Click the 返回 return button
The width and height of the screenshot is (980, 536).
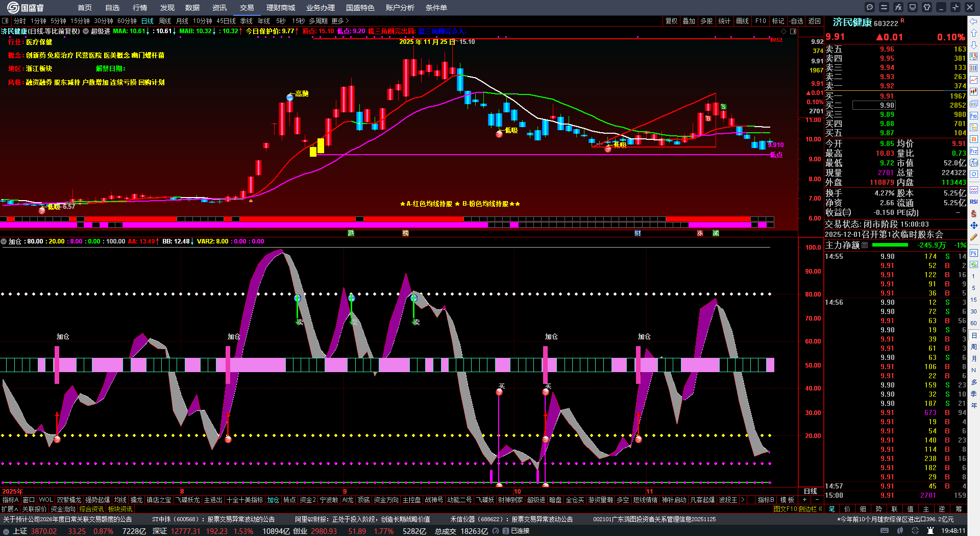point(815,21)
